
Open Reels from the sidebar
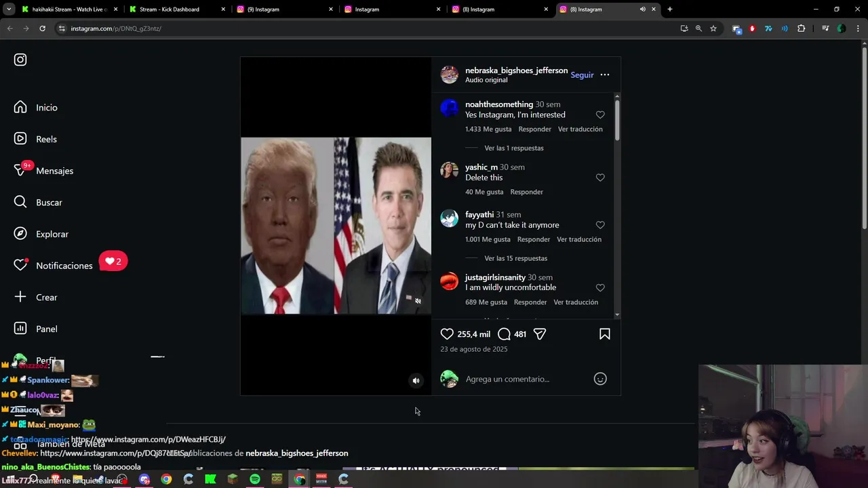click(37, 139)
